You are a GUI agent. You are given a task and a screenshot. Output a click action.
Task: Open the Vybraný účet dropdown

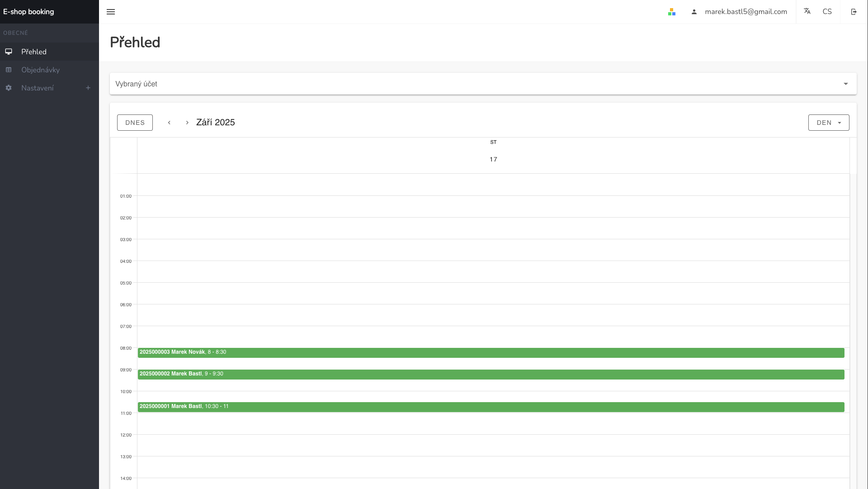coord(483,84)
